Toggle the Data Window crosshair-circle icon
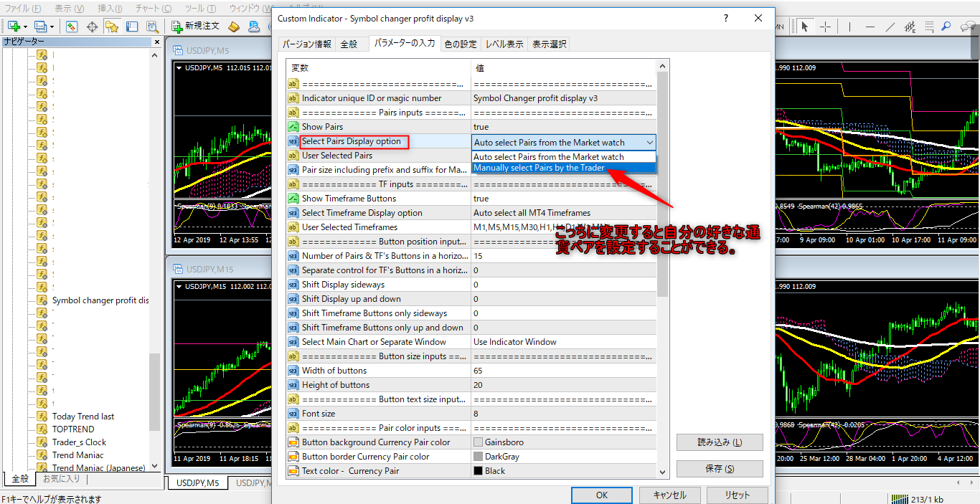The width and height of the screenshot is (980, 504). pos(92,27)
